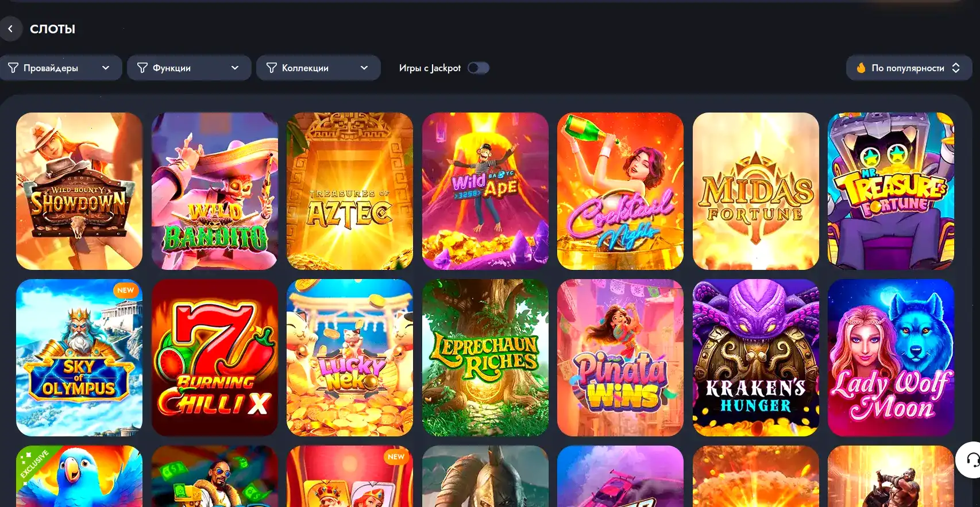
Task: Launch Kraken's Hunger slot
Action: point(756,358)
